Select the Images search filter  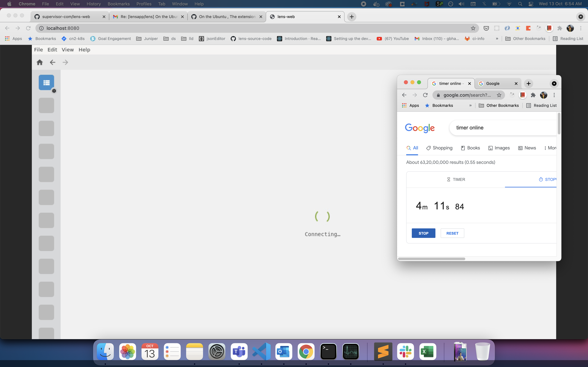(499, 148)
